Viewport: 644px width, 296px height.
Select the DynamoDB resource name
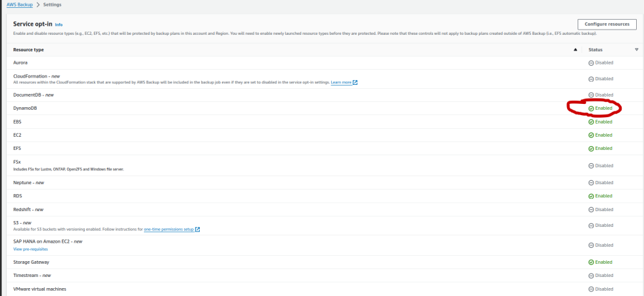25,108
